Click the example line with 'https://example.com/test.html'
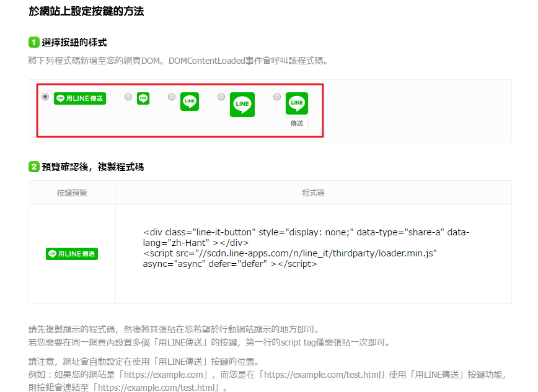 [x=268, y=375]
